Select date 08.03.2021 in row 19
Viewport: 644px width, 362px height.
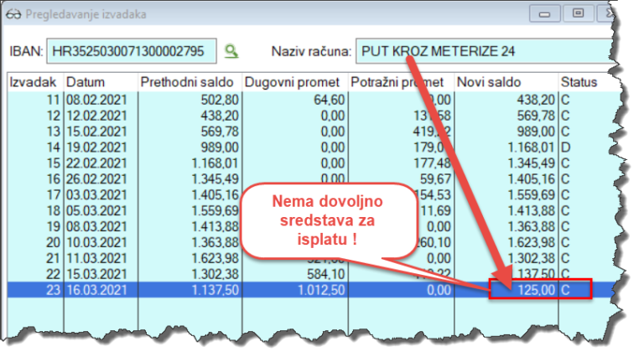(97, 226)
